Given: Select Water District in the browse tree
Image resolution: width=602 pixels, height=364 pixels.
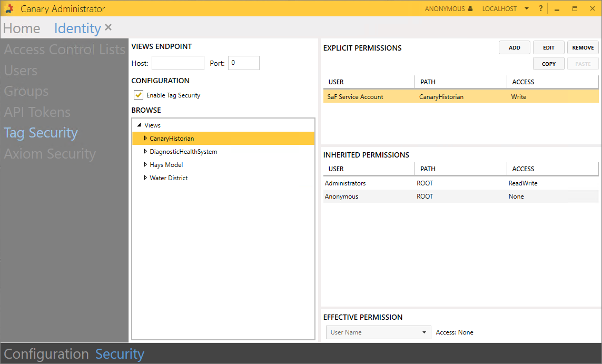Looking at the screenshot, I should click(x=169, y=178).
